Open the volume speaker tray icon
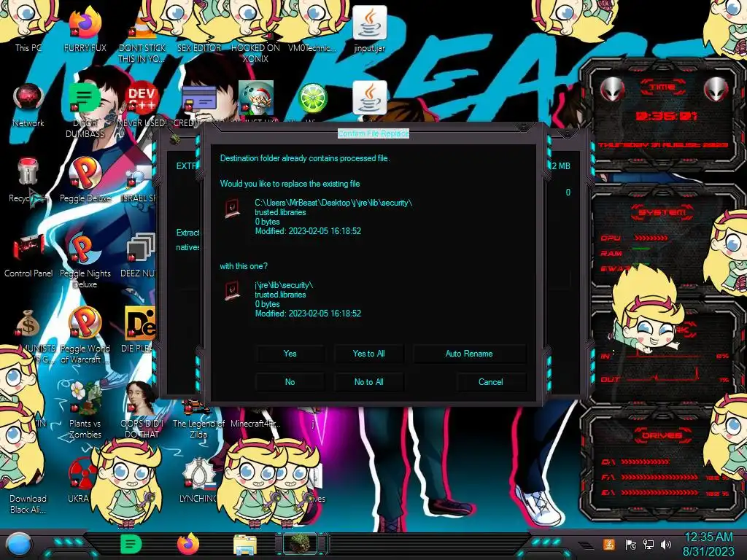The width and height of the screenshot is (747, 560). [x=666, y=544]
